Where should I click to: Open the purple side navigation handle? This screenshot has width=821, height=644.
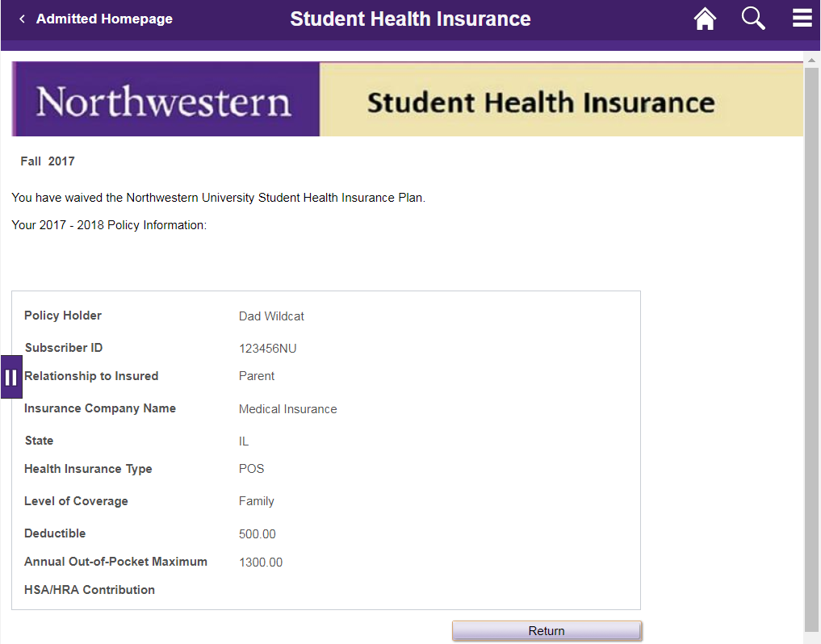(11, 377)
